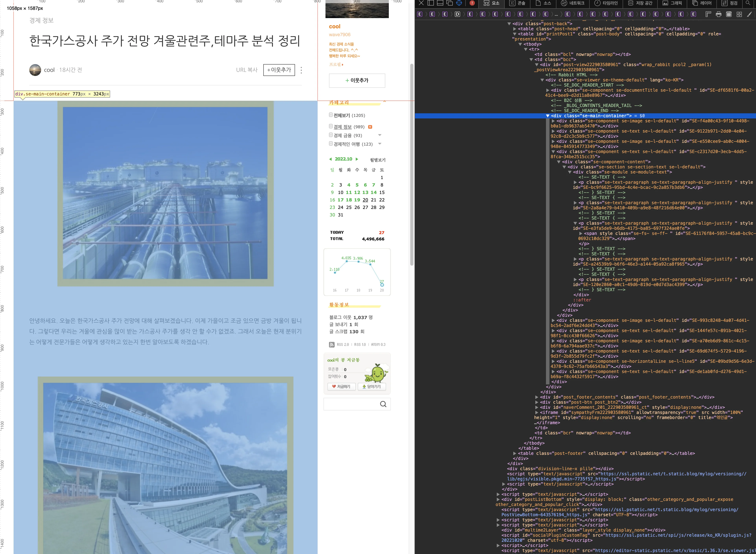Expand the 경제 금융 category arrow

click(x=380, y=135)
